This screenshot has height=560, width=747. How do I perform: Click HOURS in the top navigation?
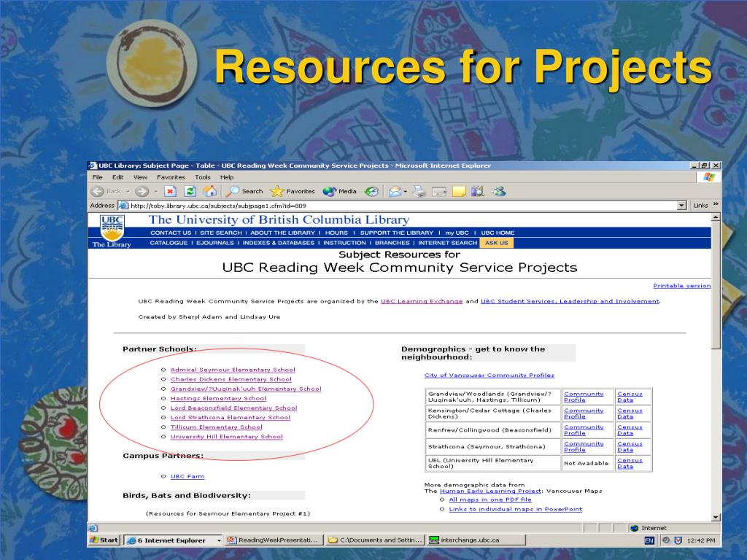tap(336, 233)
